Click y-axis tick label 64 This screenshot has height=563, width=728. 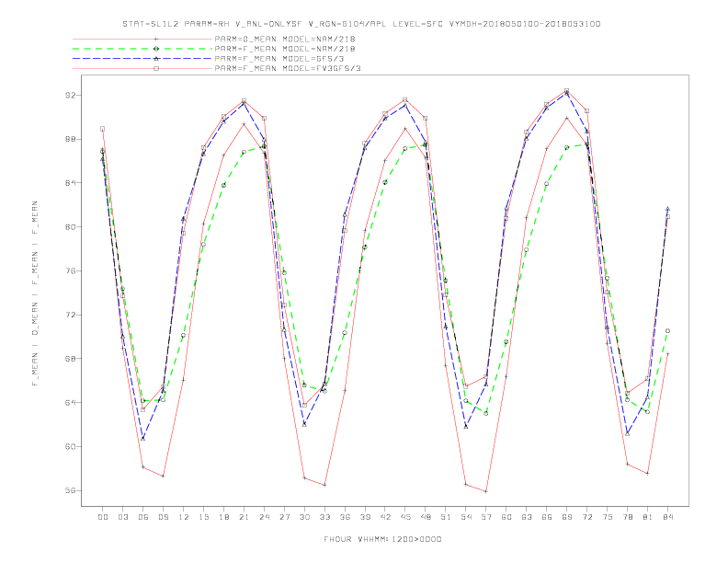point(69,402)
